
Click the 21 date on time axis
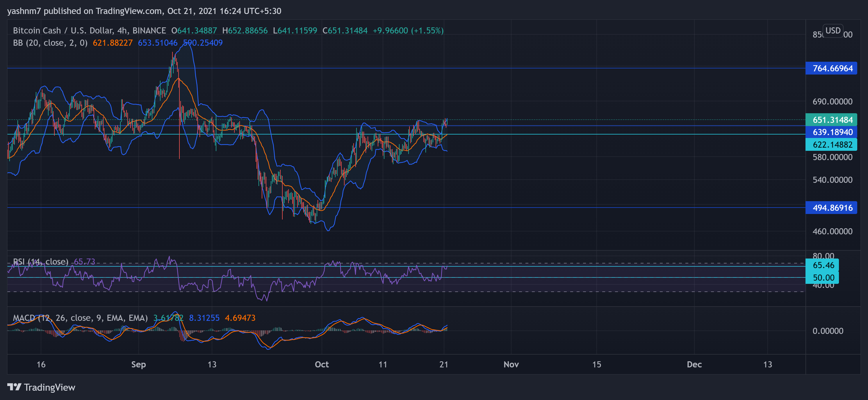click(x=444, y=364)
